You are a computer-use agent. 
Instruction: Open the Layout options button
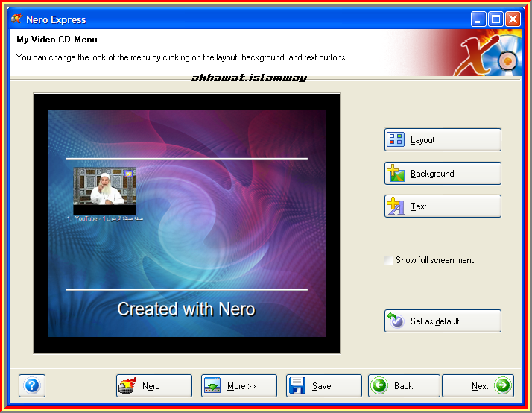[x=443, y=140]
